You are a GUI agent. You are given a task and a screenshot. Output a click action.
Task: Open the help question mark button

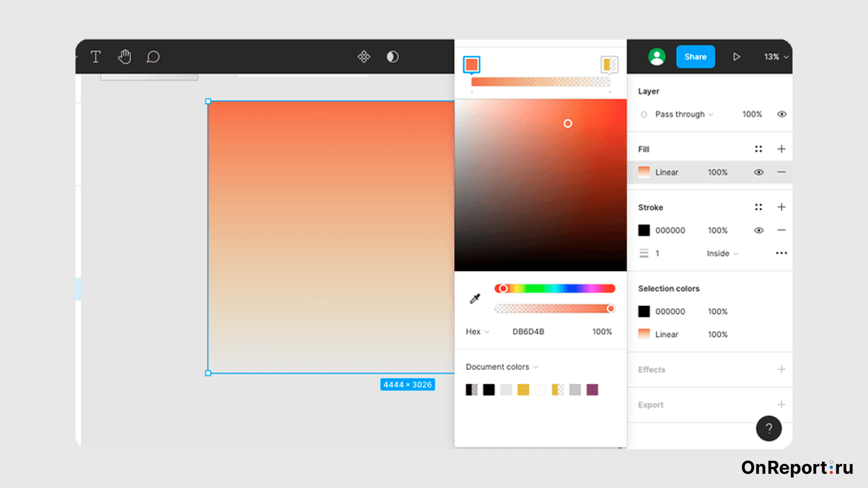tap(769, 428)
